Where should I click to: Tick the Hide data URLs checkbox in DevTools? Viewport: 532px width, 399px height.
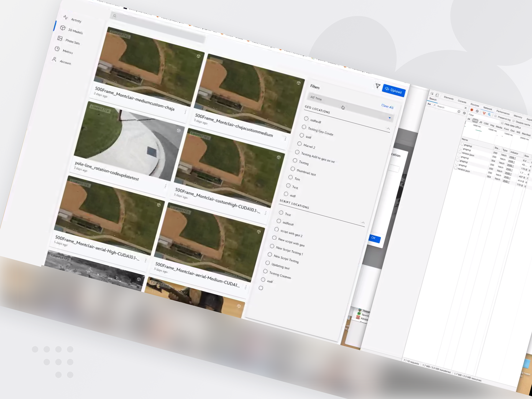(x=502, y=123)
